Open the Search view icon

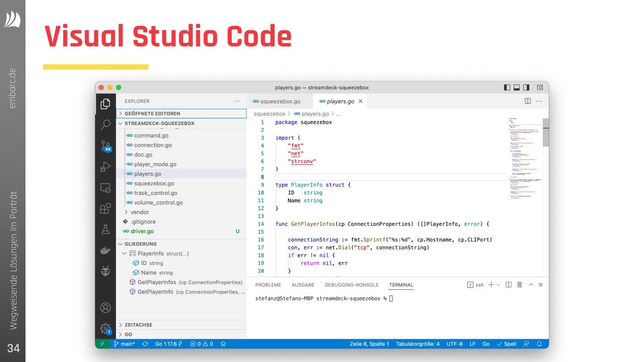click(106, 125)
